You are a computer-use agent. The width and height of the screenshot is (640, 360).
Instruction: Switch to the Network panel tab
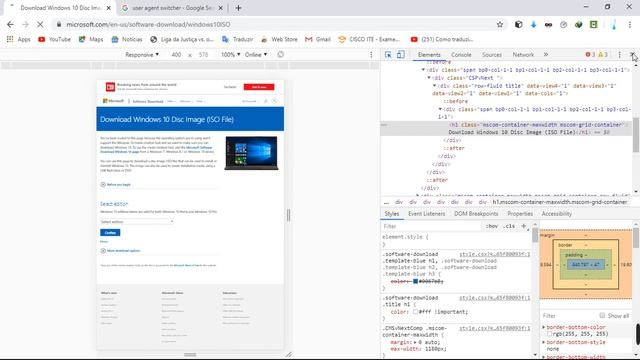click(x=523, y=55)
